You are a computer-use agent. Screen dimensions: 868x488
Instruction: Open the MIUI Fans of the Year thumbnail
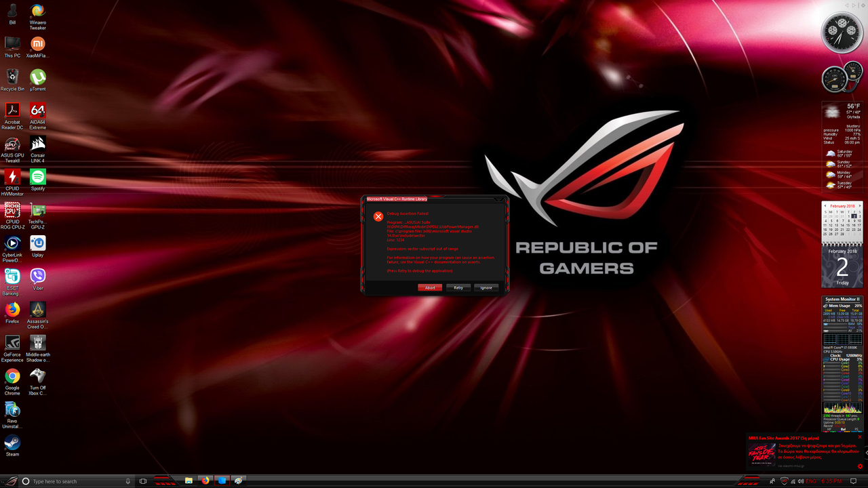click(762, 455)
